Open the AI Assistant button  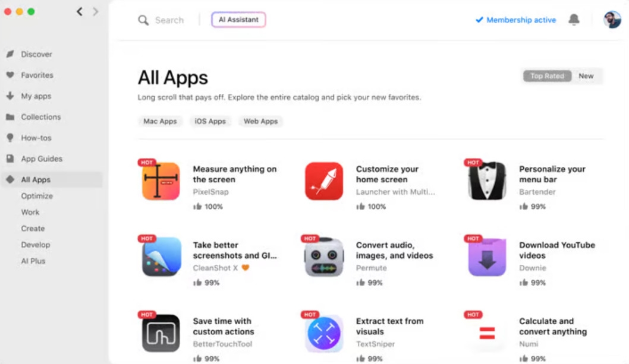[x=238, y=20]
